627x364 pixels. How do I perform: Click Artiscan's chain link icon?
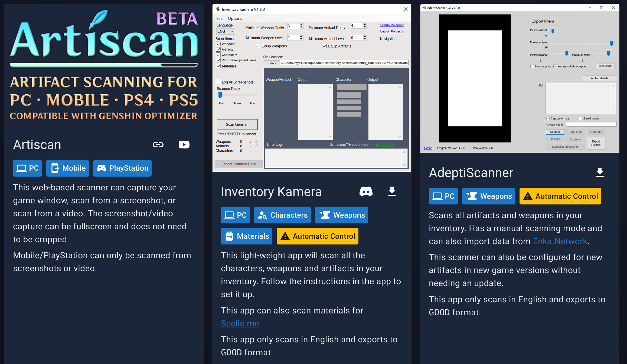pos(158,145)
